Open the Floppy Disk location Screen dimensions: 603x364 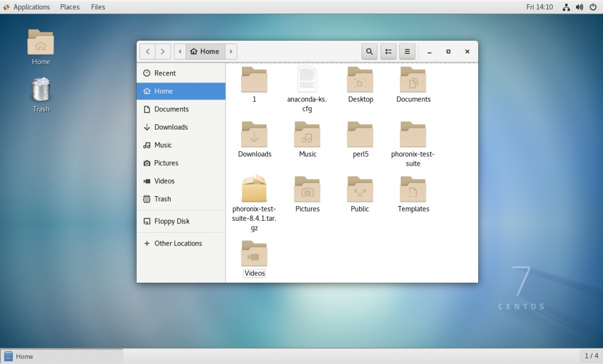(171, 221)
